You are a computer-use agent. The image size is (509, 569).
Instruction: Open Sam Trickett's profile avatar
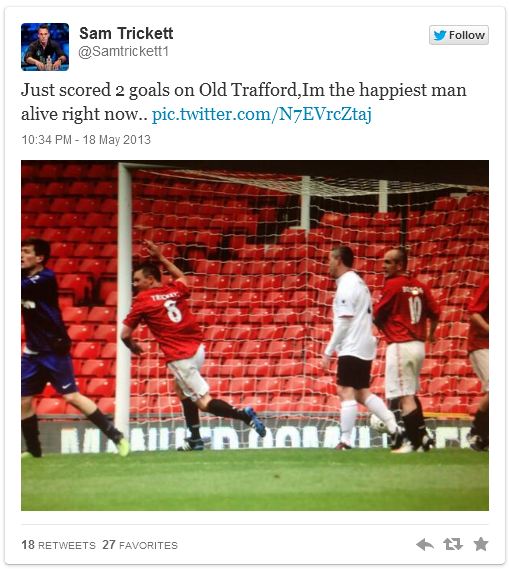click(x=45, y=47)
